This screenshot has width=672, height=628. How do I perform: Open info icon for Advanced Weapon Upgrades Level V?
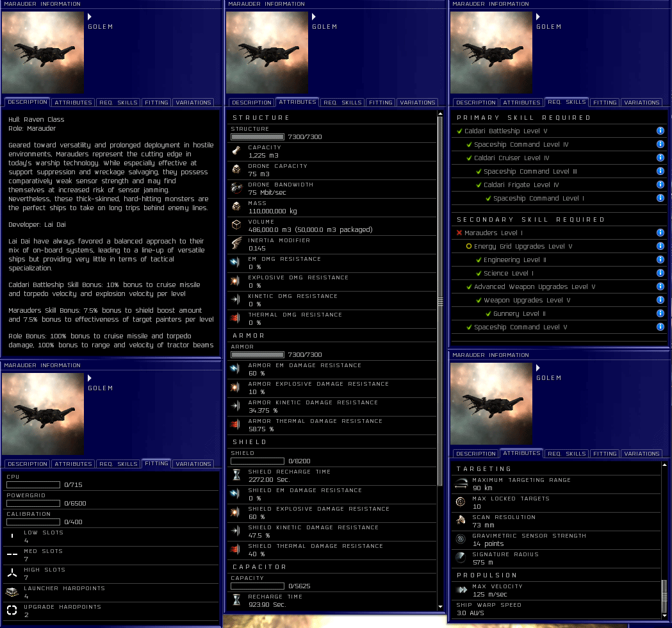click(x=660, y=286)
